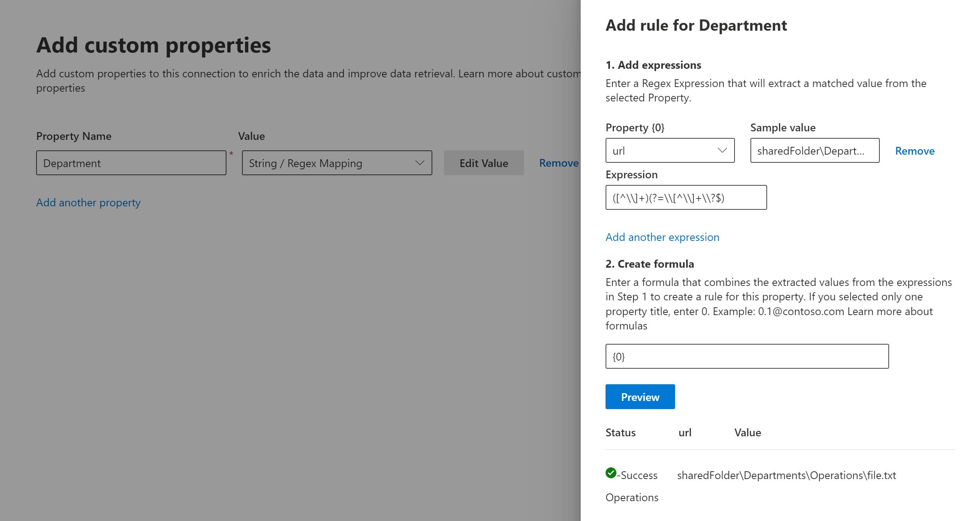Viewport: 980px width, 521px height.
Task: Click the Add another property link
Action: (88, 202)
